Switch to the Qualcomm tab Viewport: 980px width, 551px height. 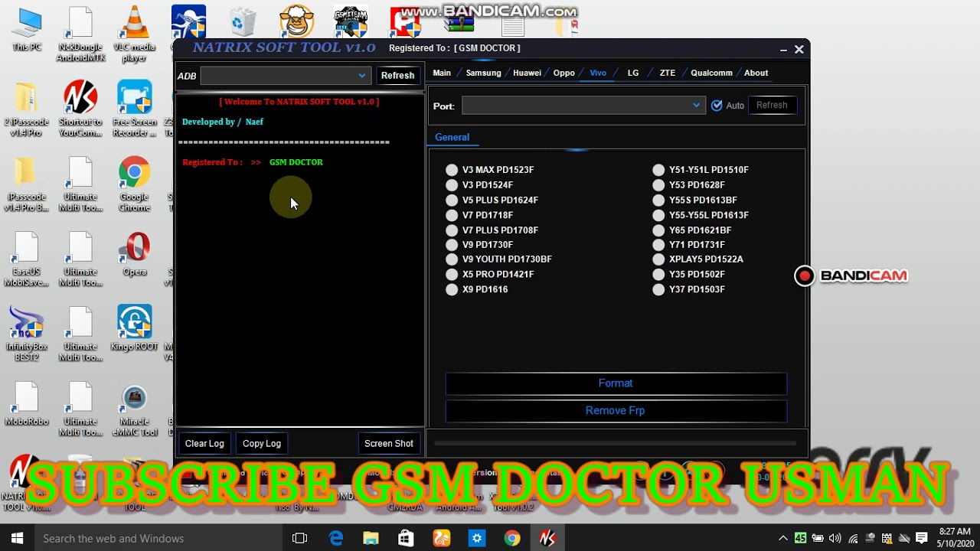tap(711, 73)
